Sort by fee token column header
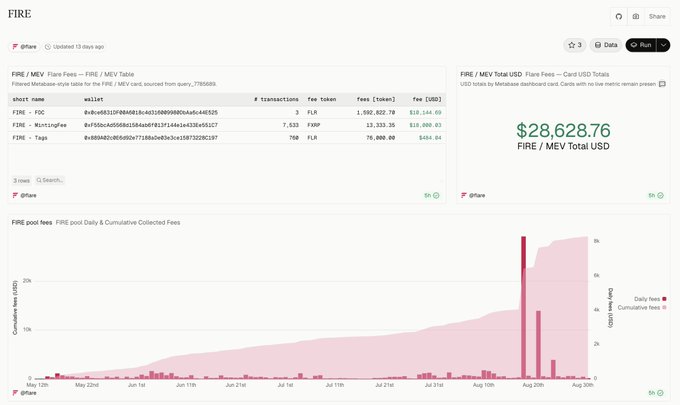 pos(322,99)
